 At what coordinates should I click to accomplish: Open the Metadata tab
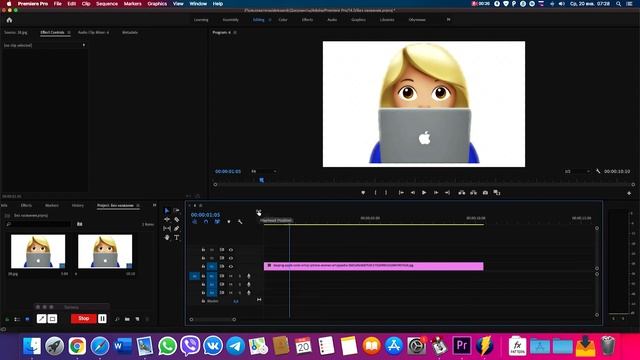[130, 32]
